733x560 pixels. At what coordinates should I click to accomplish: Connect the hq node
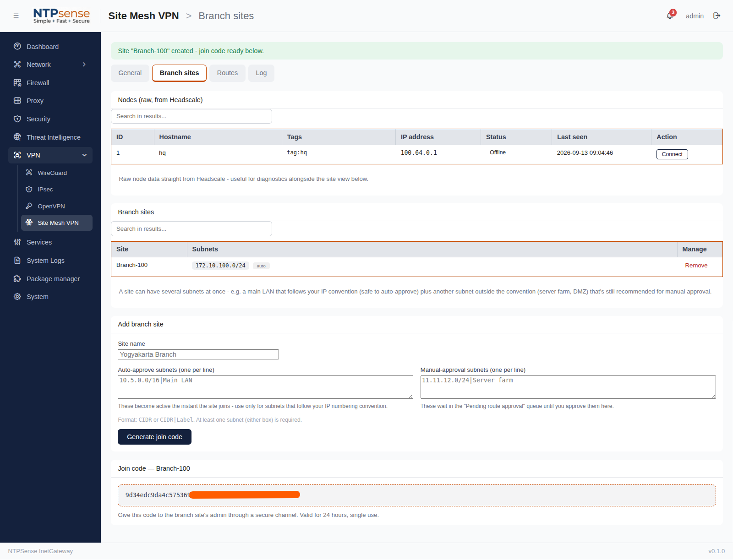pos(672,154)
